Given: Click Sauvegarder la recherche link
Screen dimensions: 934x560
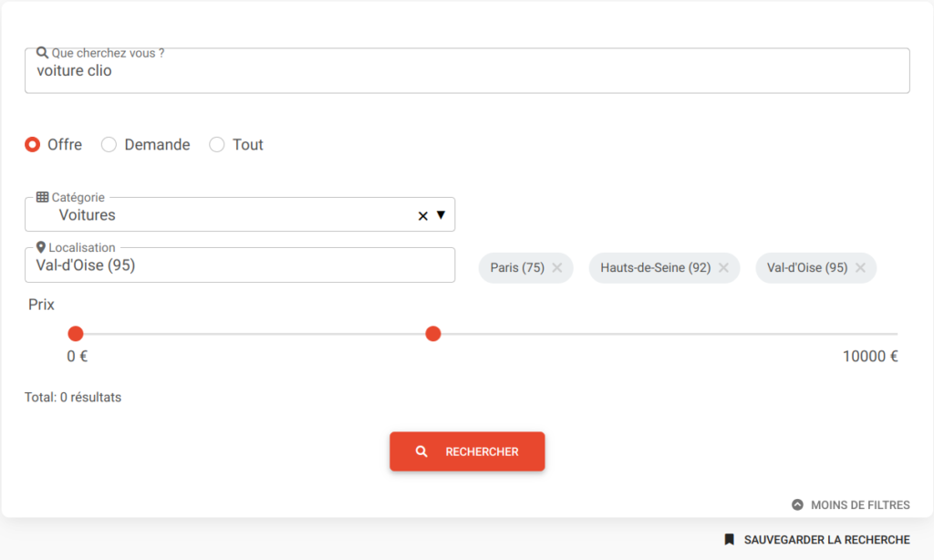Looking at the screenshot, I should point(826,539).
